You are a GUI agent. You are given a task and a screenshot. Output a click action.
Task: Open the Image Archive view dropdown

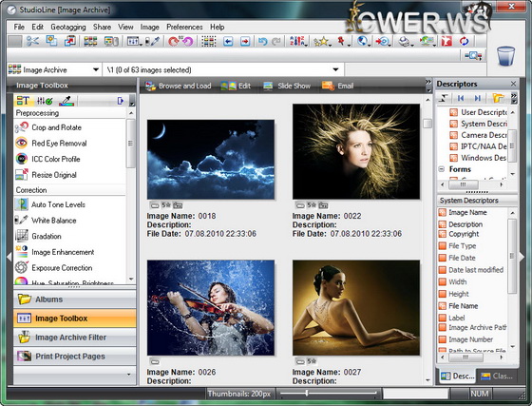click(x=96, y=70)
